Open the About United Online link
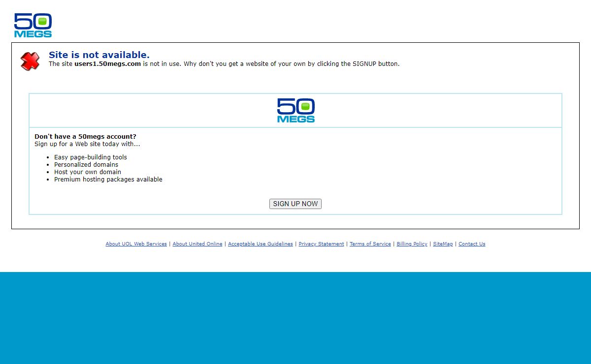The height and width of the screenshot is (364, 591). pos(197,244)
